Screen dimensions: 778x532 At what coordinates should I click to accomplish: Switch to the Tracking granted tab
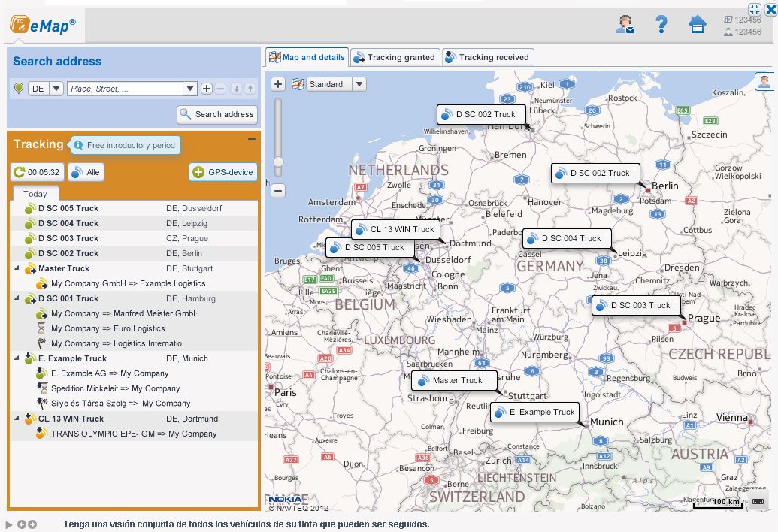point(394,57)
